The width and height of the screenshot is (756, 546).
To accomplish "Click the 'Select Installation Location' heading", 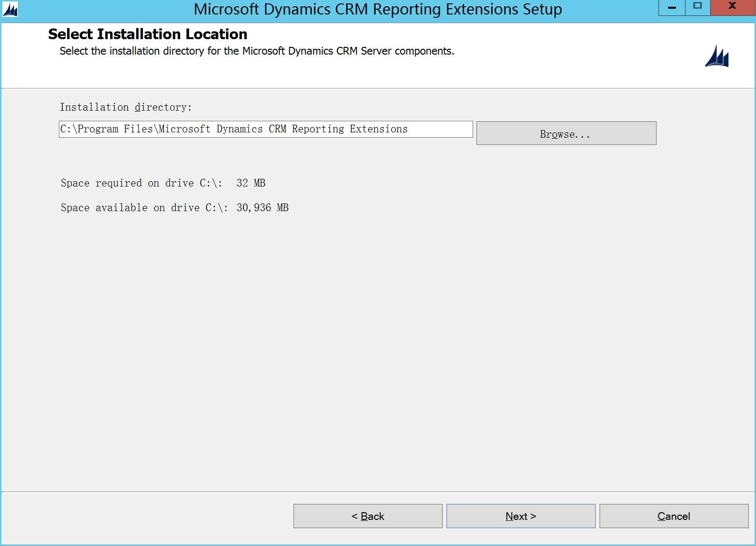I will [148, 34].
